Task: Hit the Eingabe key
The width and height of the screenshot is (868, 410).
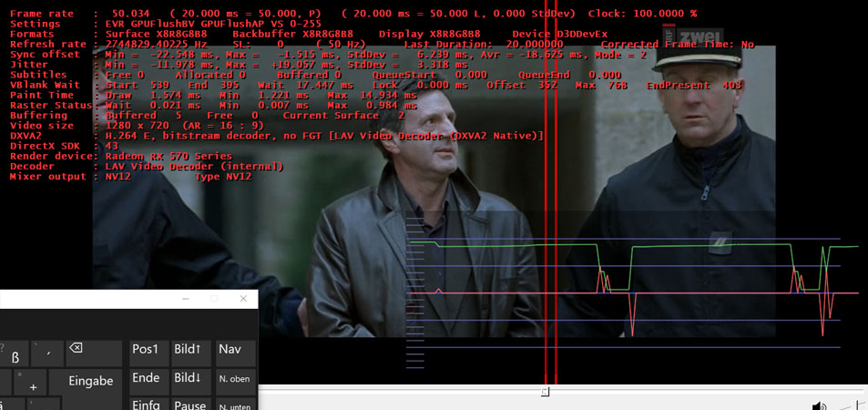Action: 91,382
